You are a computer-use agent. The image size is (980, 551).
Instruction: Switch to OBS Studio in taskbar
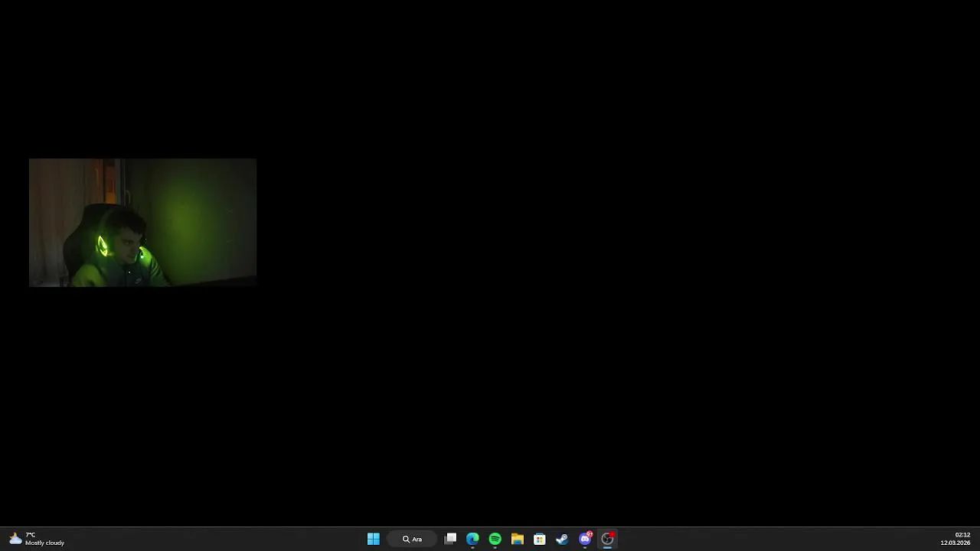point(607,539)
